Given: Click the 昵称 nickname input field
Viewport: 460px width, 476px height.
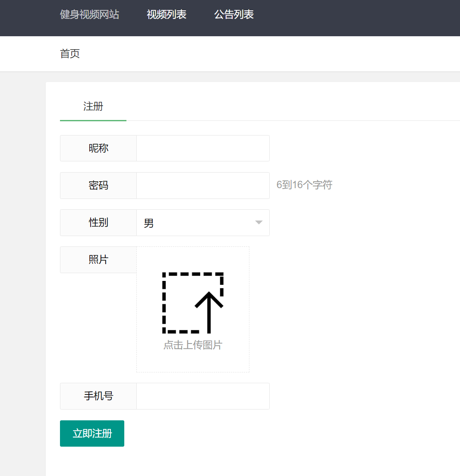Looking at the screenshot, I should pyautogui.click(x=203, y=148).
